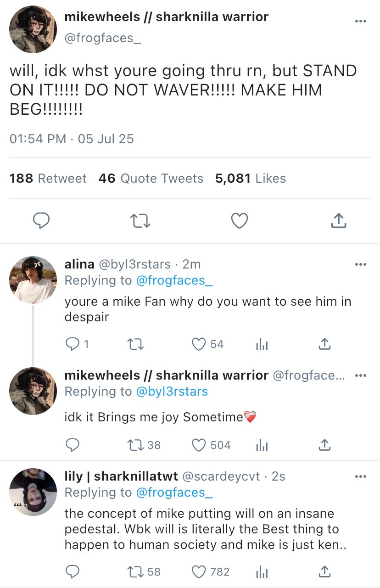Open alina's profile picture
The width and height of the screenshot is (380, 588).
pyautogui.click(x=33, y=280)
